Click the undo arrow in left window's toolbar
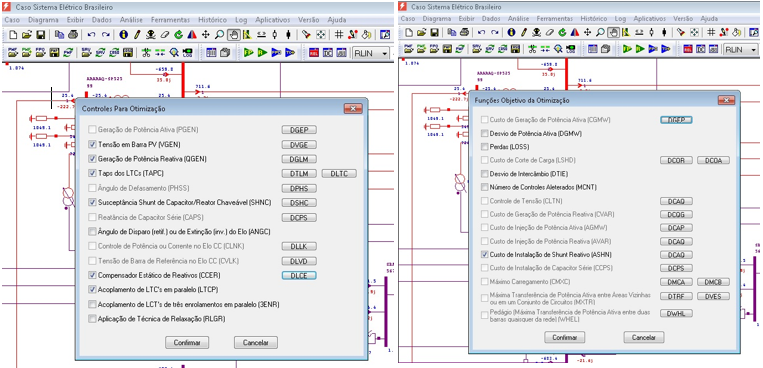 click(91, 35)
